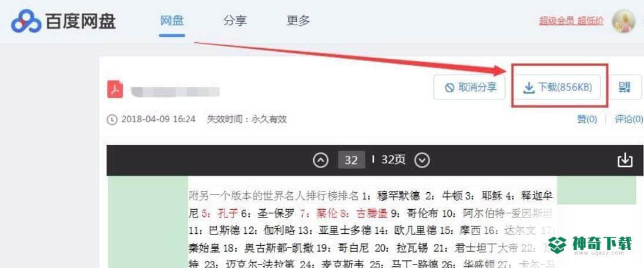Screen dimensions: 644x268
Task: Open the user avatar profile
Action: click(x=623, y=21)
